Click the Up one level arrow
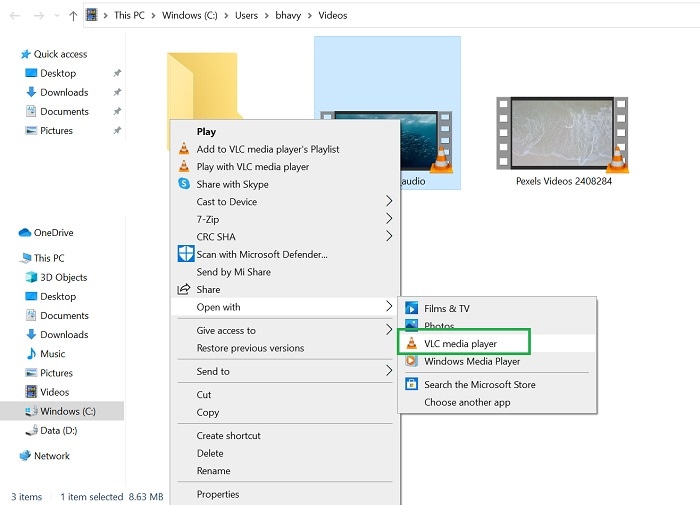This screenshot has width=700, height=505. click(73, 16)
